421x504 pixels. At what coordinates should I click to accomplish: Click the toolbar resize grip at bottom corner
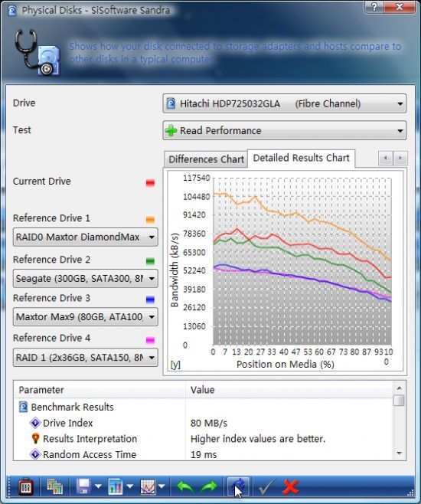coord(411,493)
